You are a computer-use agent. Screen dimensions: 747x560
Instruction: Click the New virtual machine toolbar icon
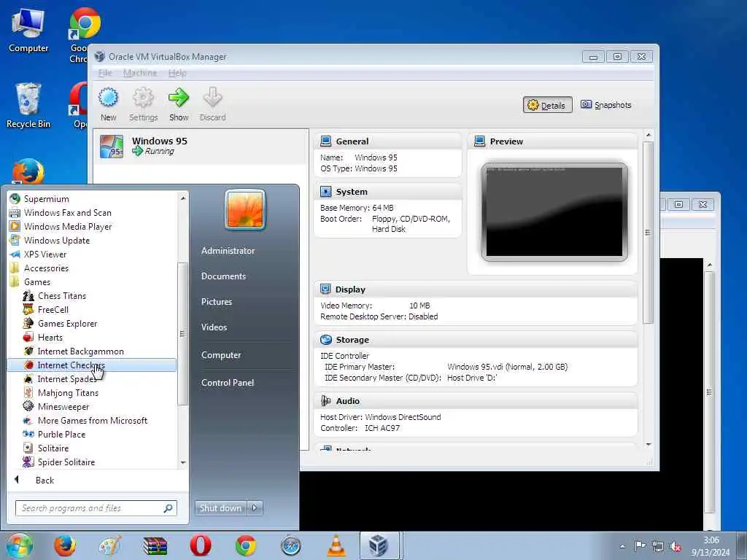(108, 98)
